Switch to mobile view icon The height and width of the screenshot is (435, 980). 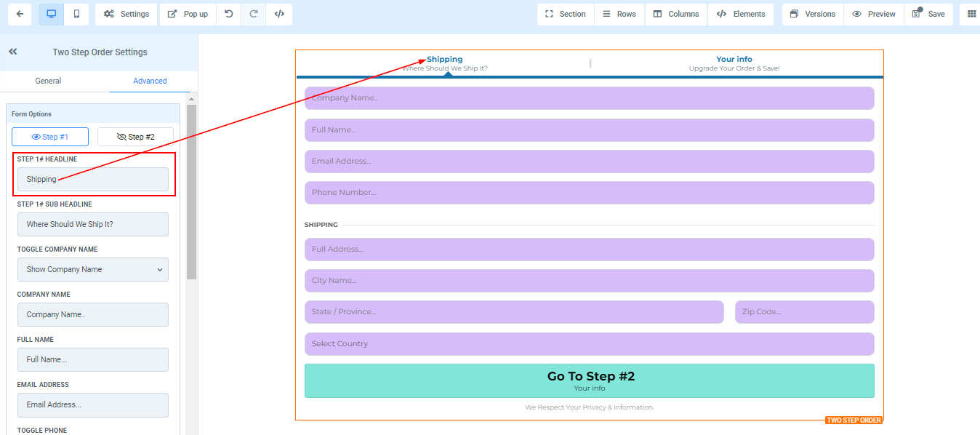pos(76,14)
